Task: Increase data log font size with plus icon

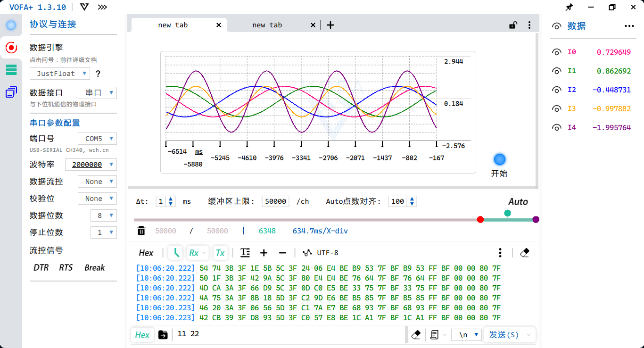Action: coord(264,253)
